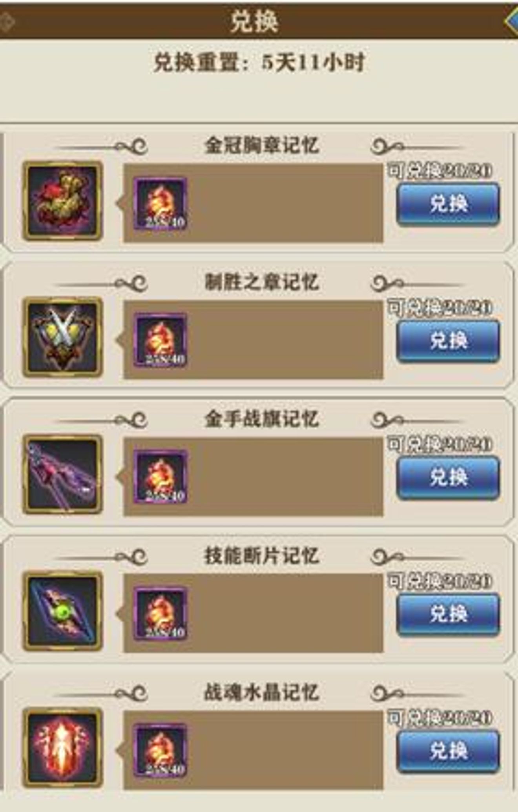Exchange the 金手战旗记忆 with 兑换 button
The image size is (518, 812).
click(448, 477)
